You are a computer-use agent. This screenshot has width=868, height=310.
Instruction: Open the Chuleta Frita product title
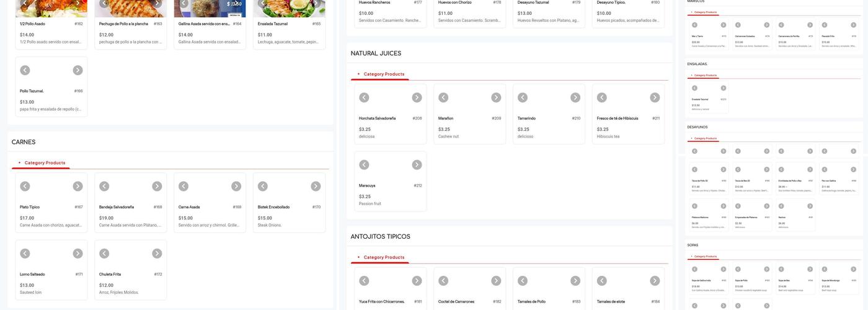coord(111,274)
